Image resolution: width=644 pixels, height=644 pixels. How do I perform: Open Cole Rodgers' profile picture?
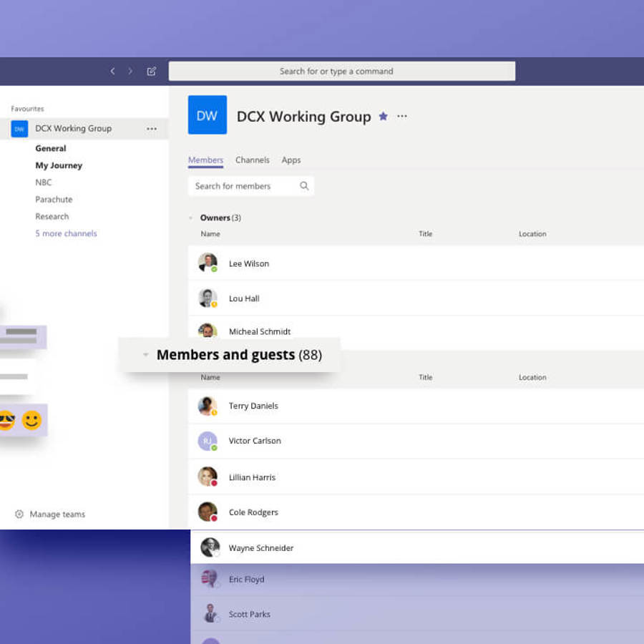[208, 512]
